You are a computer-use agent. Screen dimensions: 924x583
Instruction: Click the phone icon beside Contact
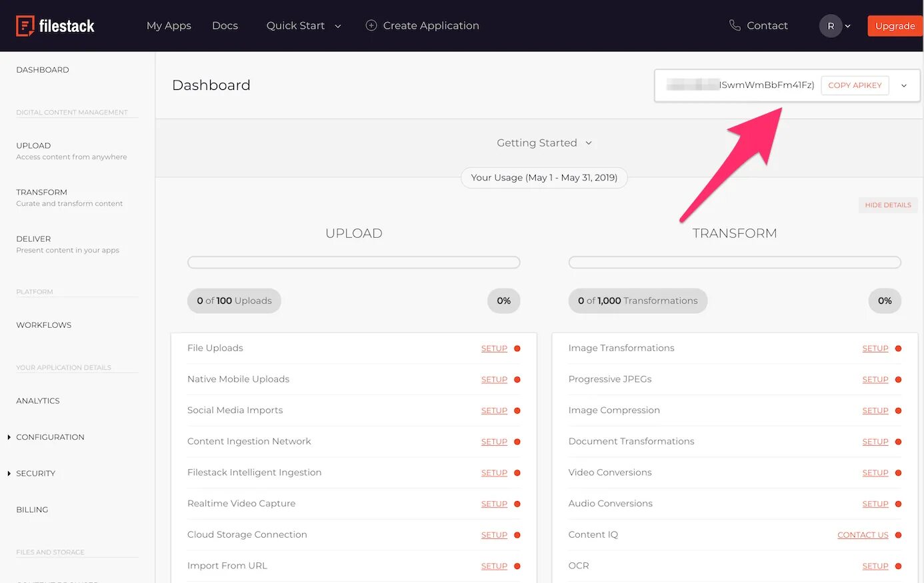[x=735, y=25]
